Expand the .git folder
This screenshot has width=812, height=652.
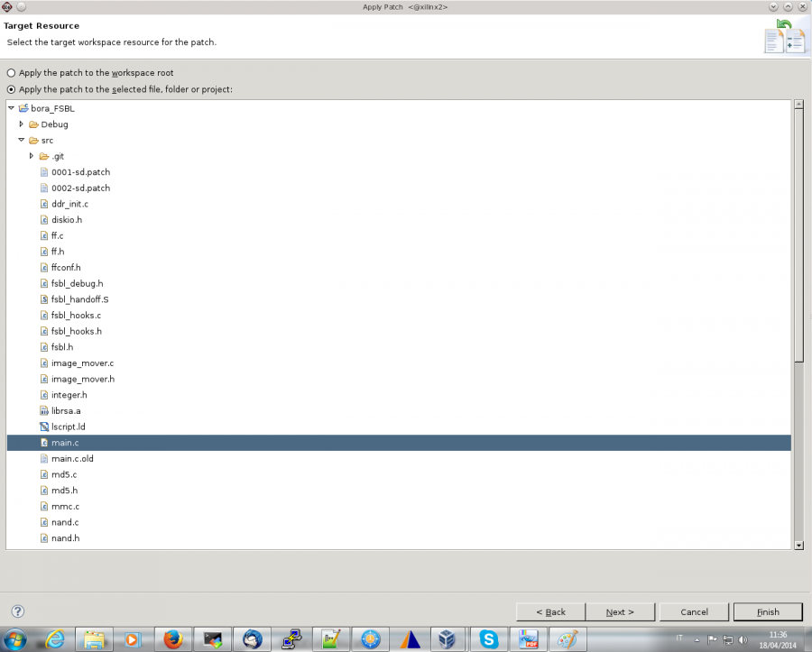click(32, 156)
